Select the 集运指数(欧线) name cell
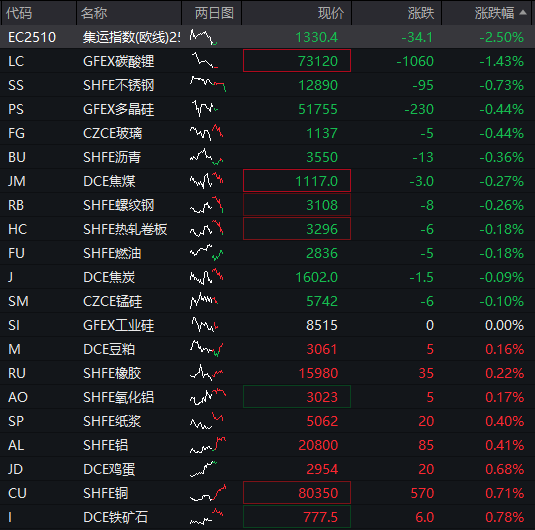Image resolution: width=535 pixels, height=530 pixels. point(131,37)
